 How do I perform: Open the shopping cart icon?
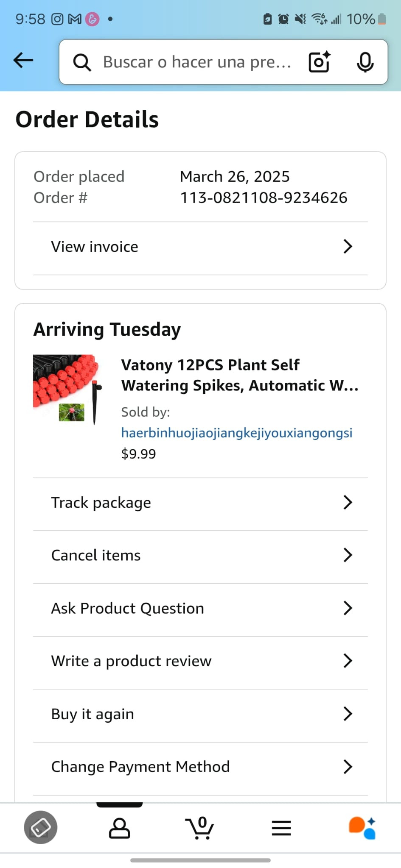point(199,828)
